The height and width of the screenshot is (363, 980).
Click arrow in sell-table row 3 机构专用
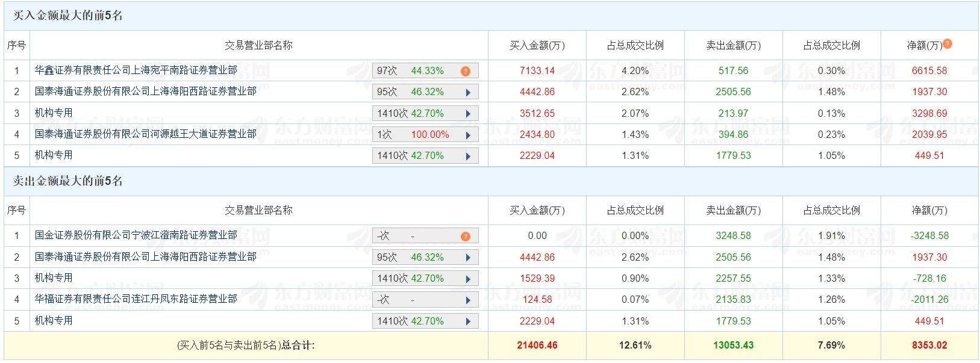(x=468, y=279)
